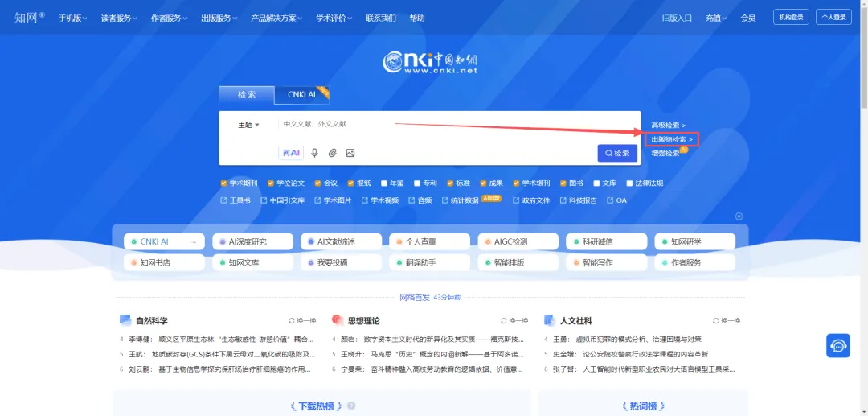
Task: Expand the 主题 search field dropdown
Action: (248, 126)
